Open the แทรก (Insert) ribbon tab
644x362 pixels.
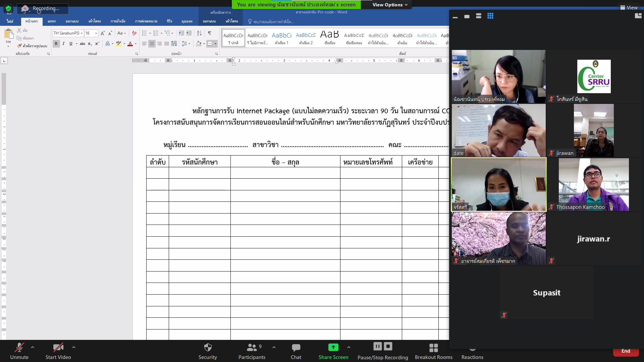[52, 21]
